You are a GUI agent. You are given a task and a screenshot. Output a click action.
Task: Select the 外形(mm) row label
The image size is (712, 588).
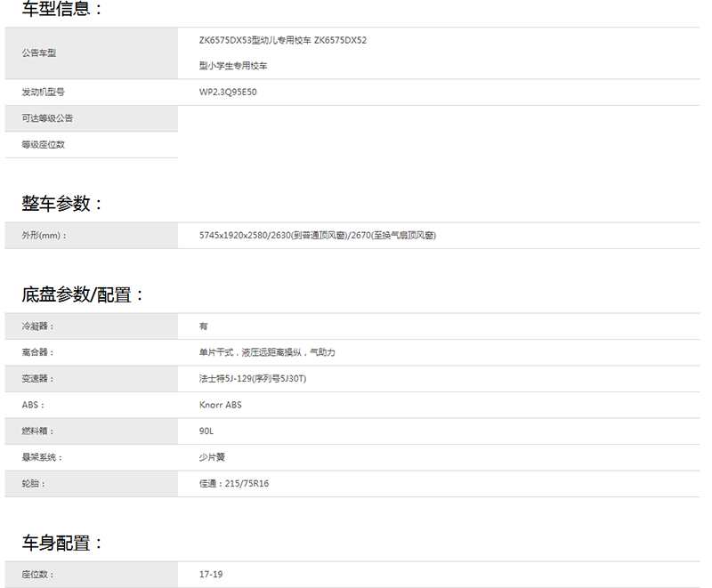[44, 236]
